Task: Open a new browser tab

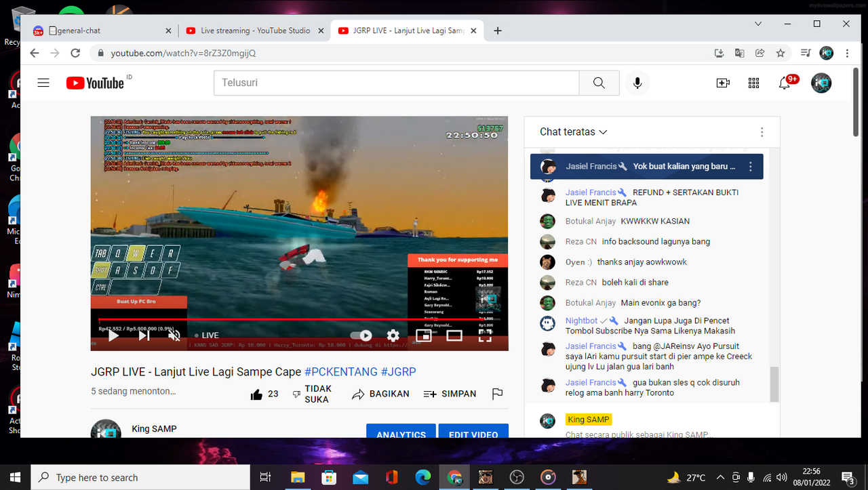Action: pyautogui.click(x=498, y=30)
